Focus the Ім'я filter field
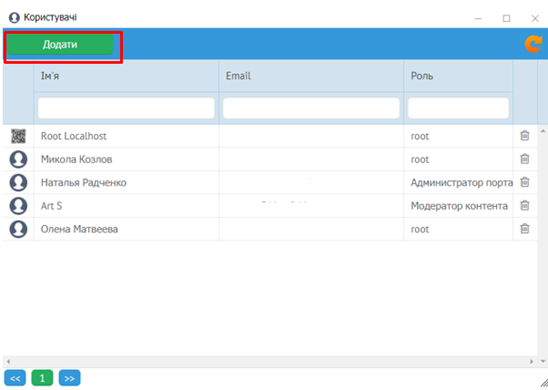The height and width of the screenshot is (390, 548). coord(126,108)
